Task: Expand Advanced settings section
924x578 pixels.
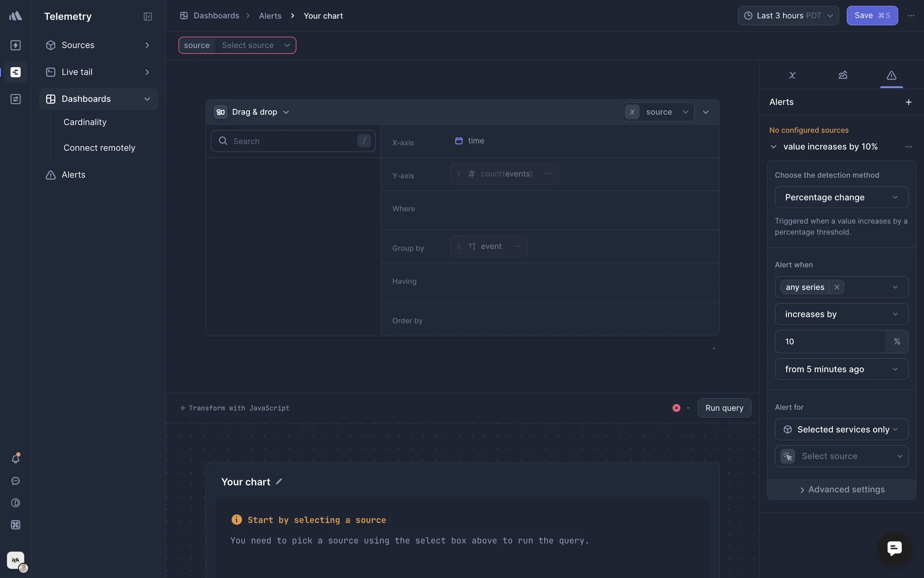Action: point(842,489)
